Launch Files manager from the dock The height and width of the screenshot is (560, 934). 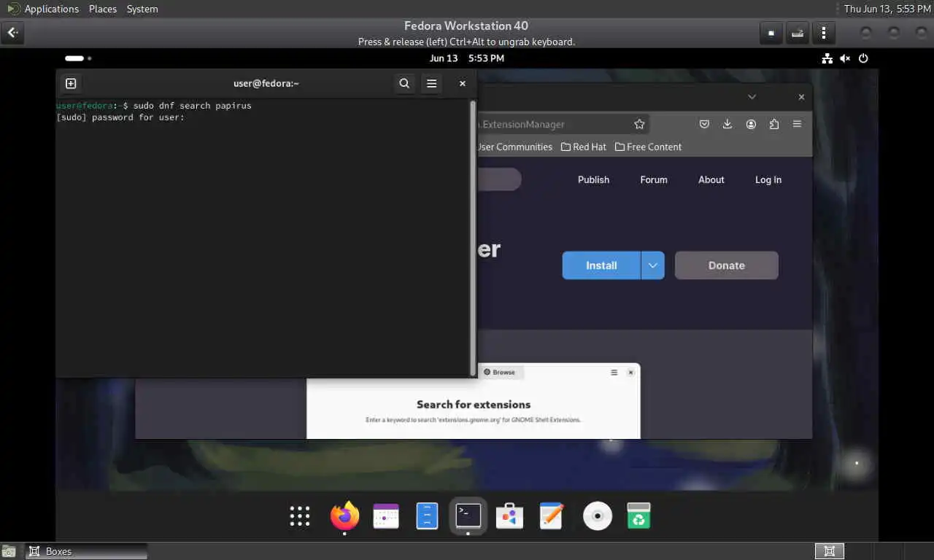click(x=427, y=516)
